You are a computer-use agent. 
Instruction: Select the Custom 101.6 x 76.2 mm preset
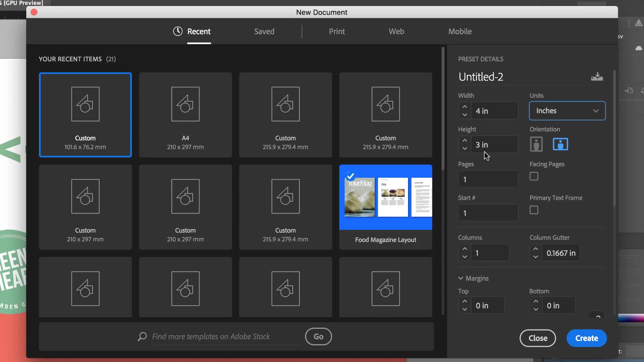85,115
